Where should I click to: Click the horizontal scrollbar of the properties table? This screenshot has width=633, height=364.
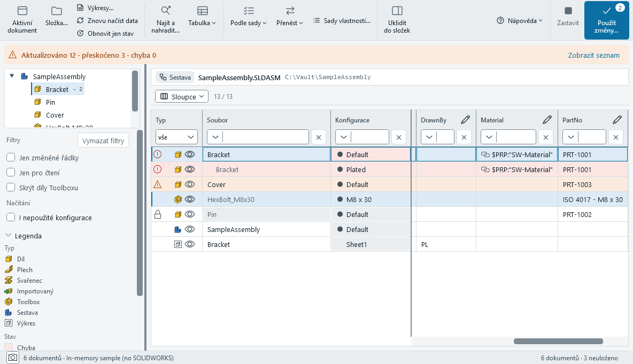click(558, 342)
